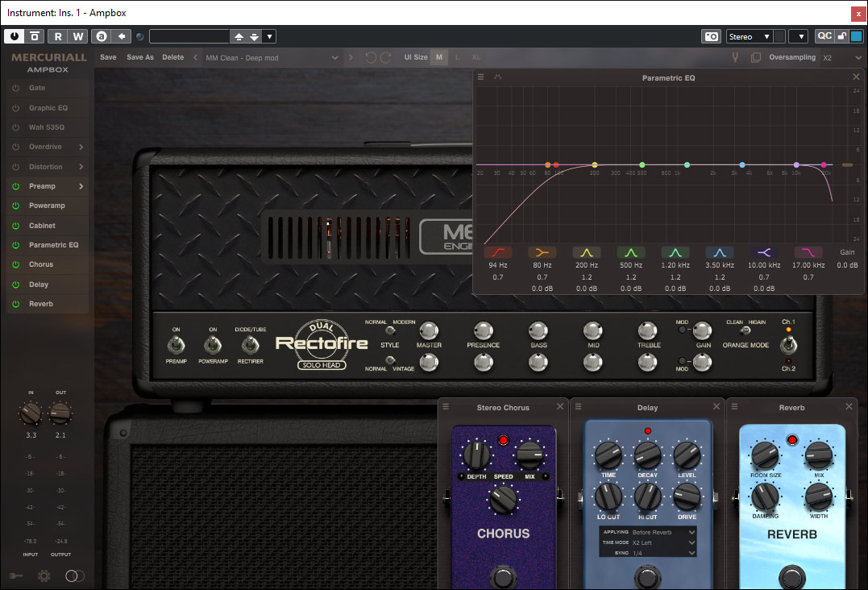Close the Delay pedal panel
This screenshot has height=590, width=868.
click(x=716, y=406)
